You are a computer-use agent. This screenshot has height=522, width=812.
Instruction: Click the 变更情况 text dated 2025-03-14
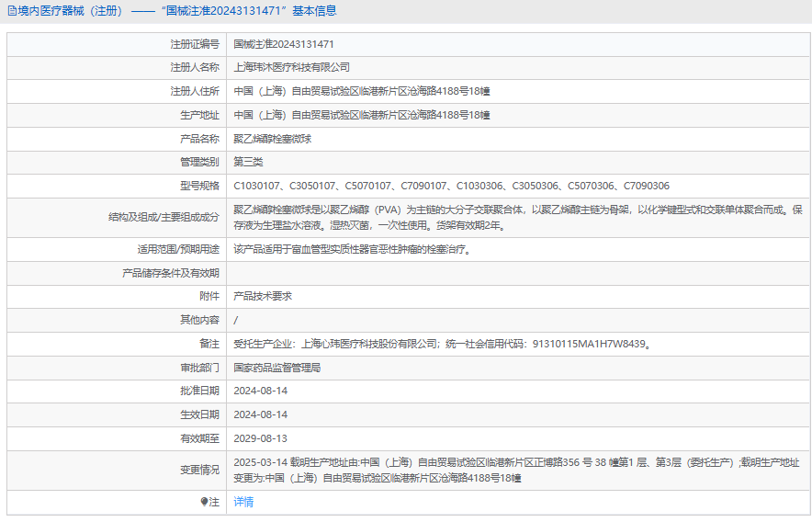(515, 470)
